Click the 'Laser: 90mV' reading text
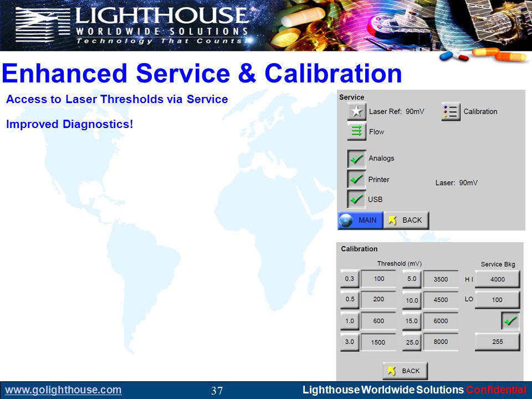The height and width of the screenshot is (399, 532). (x=456, y=183)
